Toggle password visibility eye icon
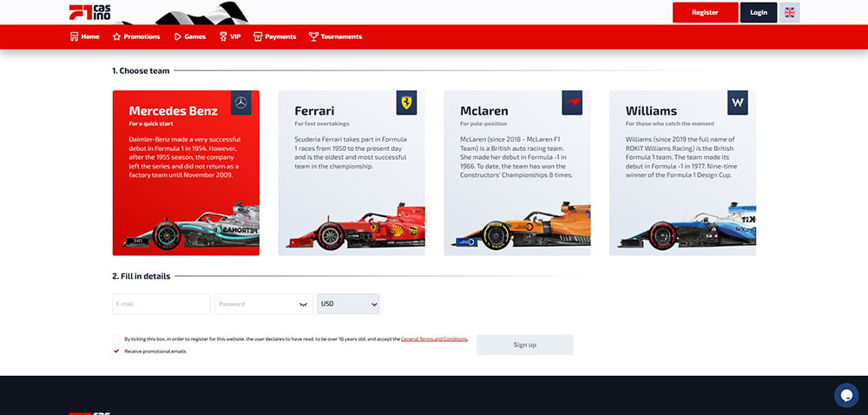868x415 pixels. [303, 305]
